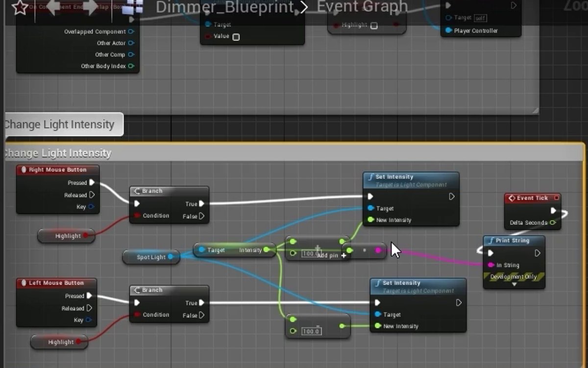Click the Other Actor output pin
Screen dimensions: 588x368
click(x=131, y=43)
